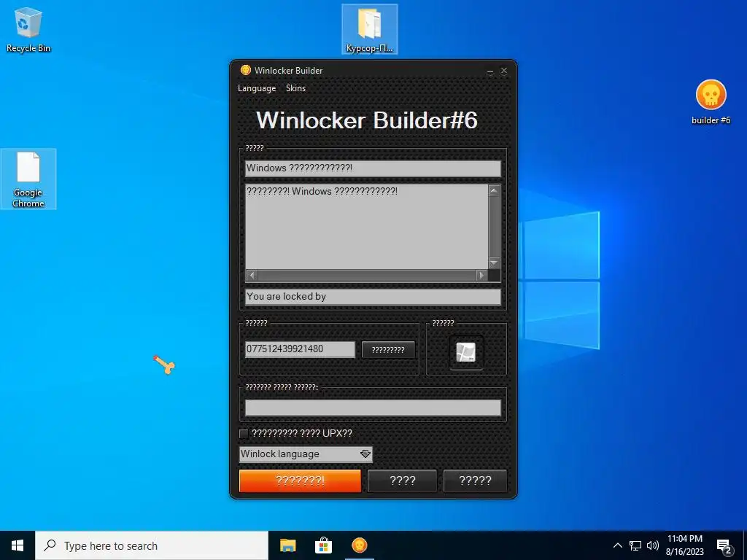
Task: Click the Winlocker Builder taskbar icon
Action: tap(359, 545)
